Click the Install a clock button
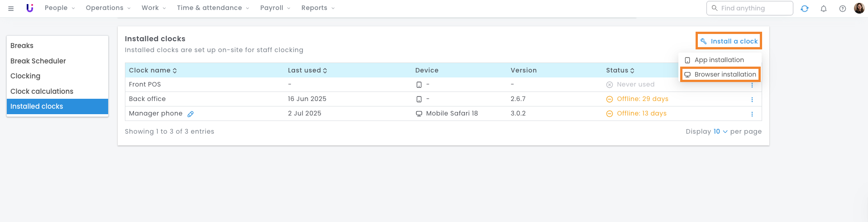This screenshot has width=868, height=222. 729,41
